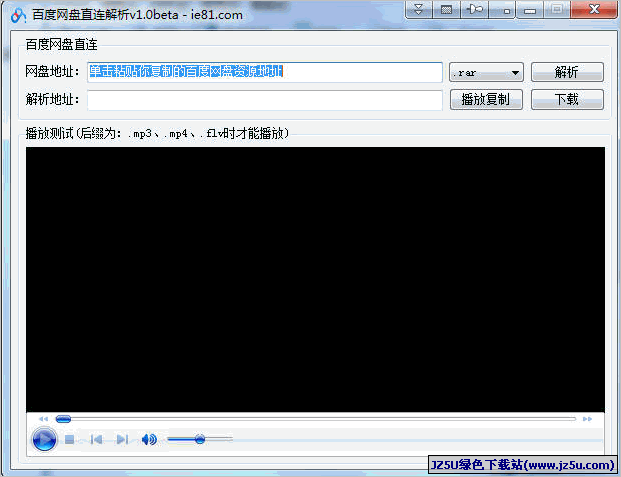
Task: Close the window with the X button
Action: pyautogui.click(x=594, y=10)
